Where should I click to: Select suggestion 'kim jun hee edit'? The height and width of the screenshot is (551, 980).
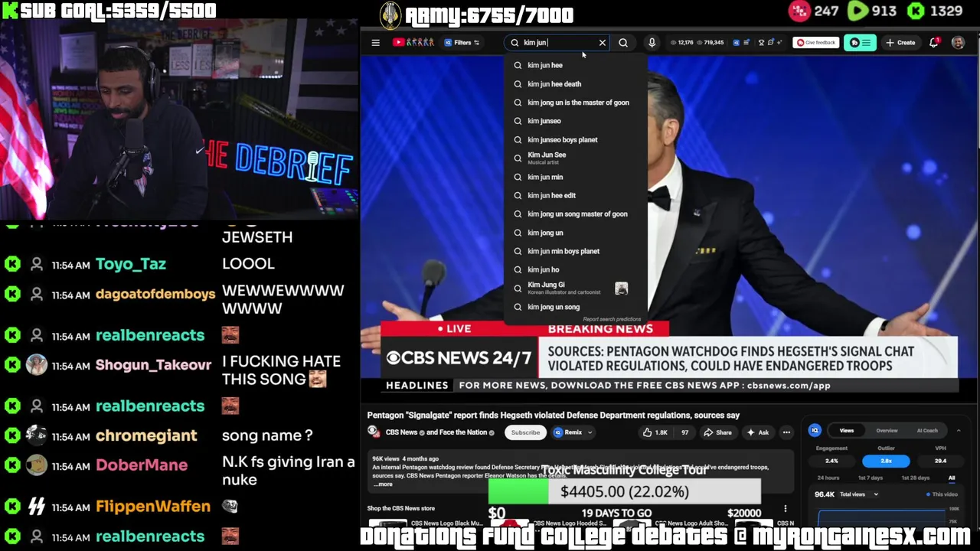click(576, 195)
